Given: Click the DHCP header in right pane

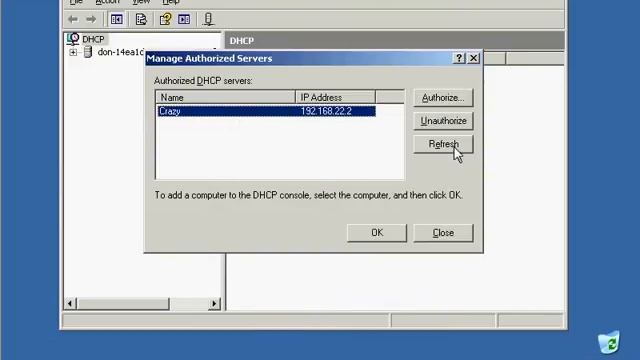Looking at the screenshot, I should 242,41.
